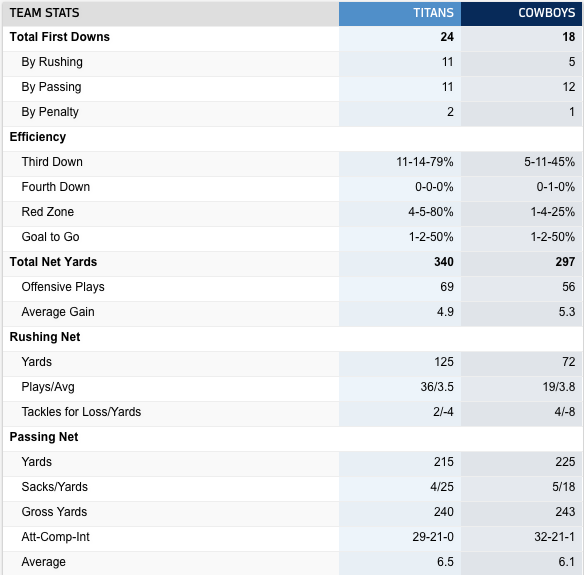The width and height of the screenshot is (584, 575).
Task: Click the TITANS column header
Action: click(x=433, y=13)
